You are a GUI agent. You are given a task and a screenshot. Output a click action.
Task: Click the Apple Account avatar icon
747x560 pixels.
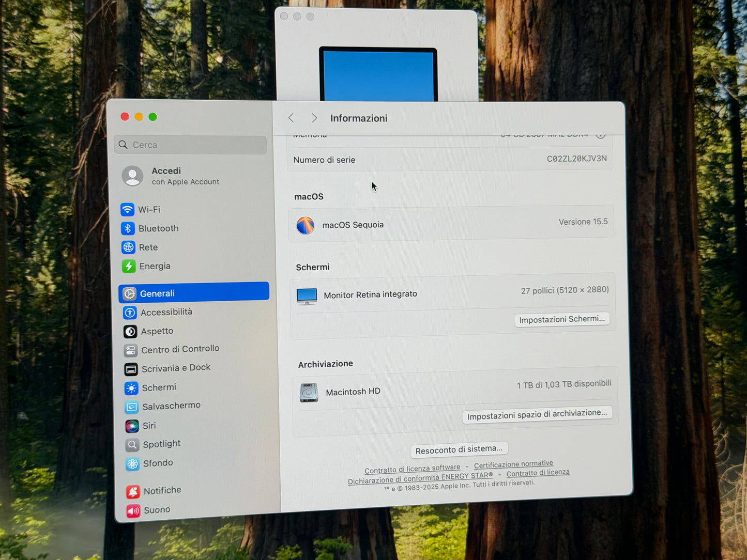(132, 176)
